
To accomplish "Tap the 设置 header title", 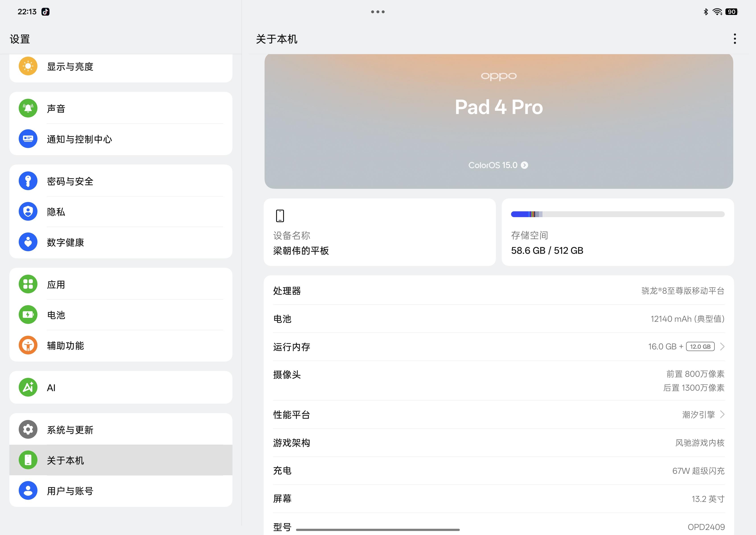I will (20, 39).
